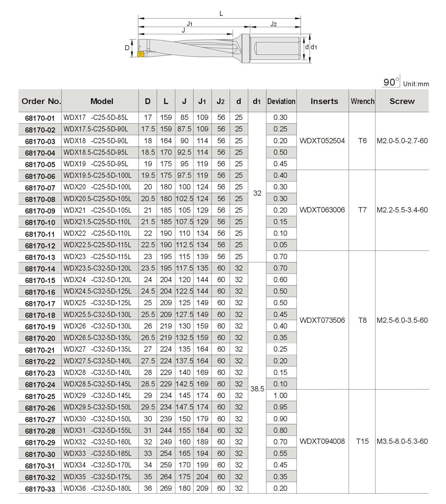Click the 'Screw' column header
This screenshot has height=504, width=446.
(402, 101)
